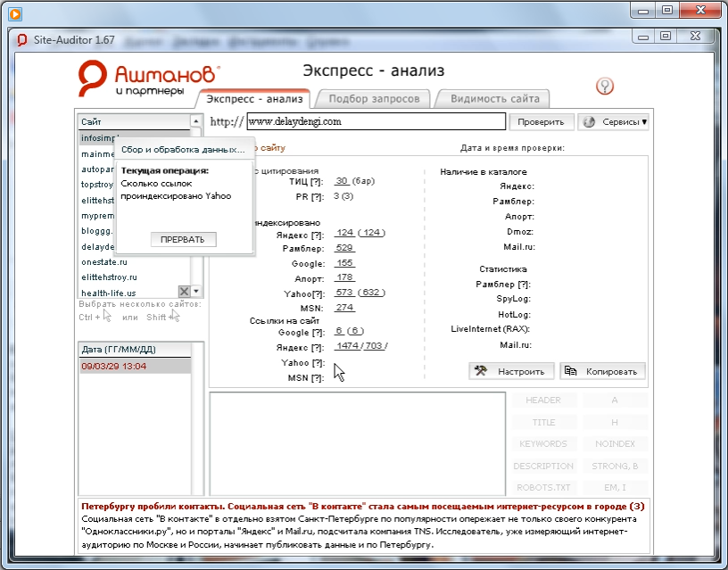Click the [?] beside Рамблер under Статистика
This screenshot has height=570, width=728.
(x=524, y=284)
